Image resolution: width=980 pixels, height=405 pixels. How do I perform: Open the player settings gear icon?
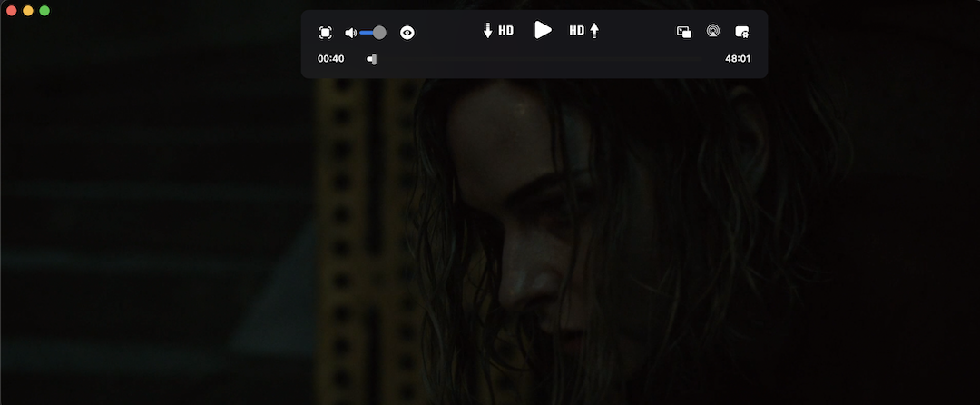[x=742, y=32]
